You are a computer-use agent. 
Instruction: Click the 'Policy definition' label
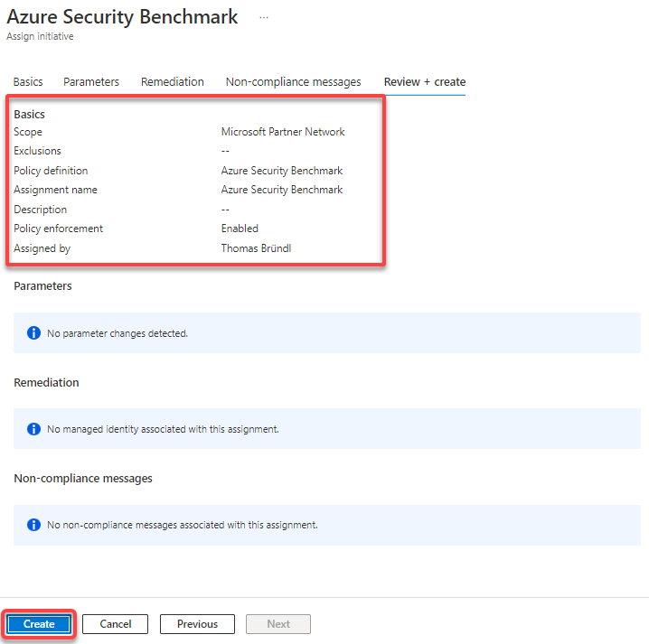[x=51, y=171]
